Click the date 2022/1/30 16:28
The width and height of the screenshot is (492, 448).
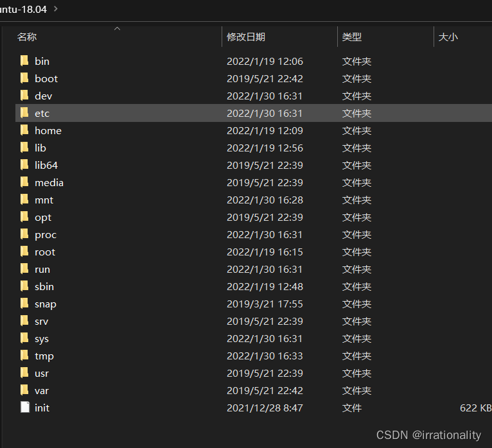[265, 200]
